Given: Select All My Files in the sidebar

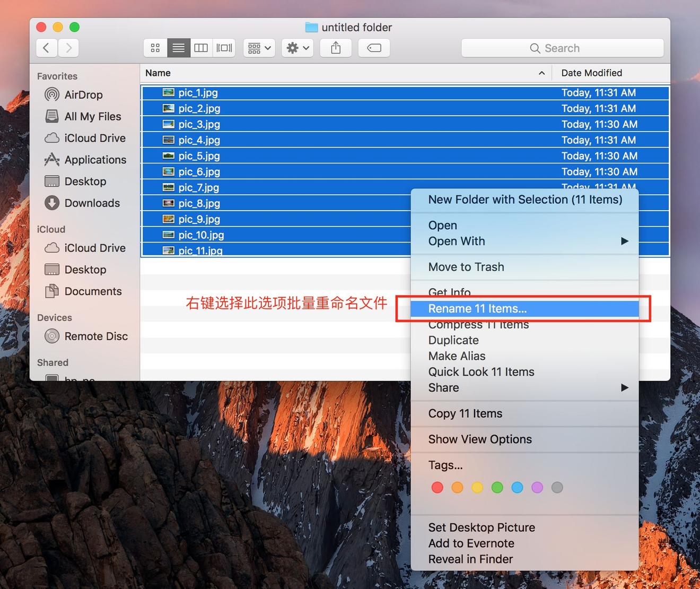Looking at the screenshot, I should click(92, 116).
